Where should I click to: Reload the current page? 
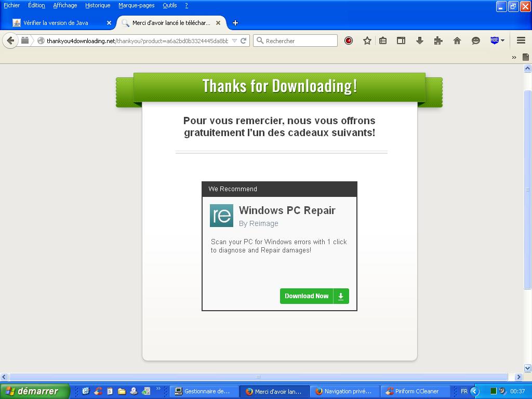pos(243,41)
